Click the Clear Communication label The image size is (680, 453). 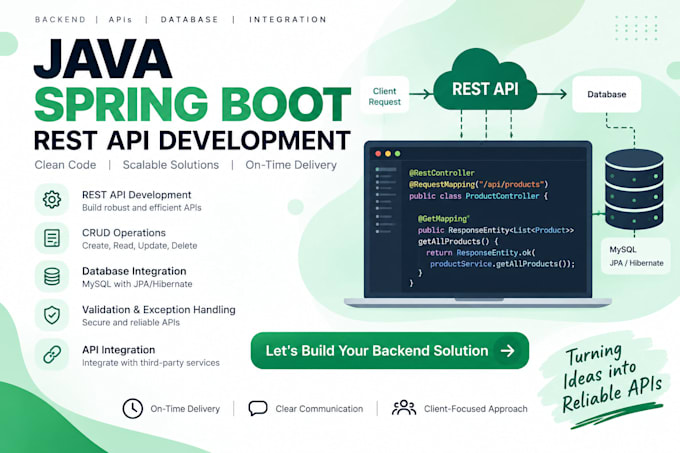coord(319,409)
